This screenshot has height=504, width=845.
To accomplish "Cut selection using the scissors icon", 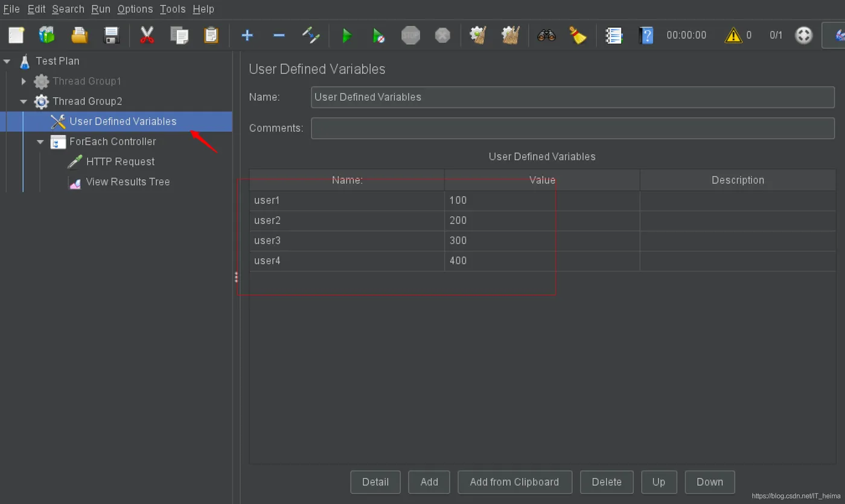I will (147, 36).
